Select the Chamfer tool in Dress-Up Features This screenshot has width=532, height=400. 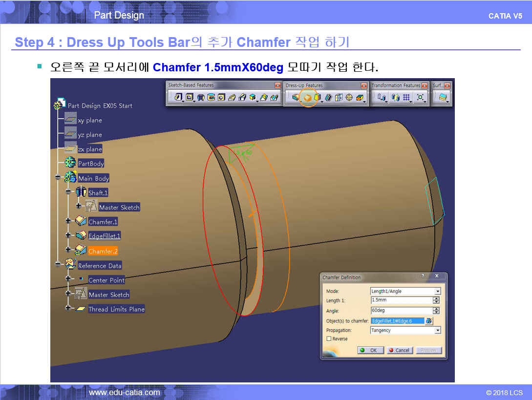coord(308,98)
